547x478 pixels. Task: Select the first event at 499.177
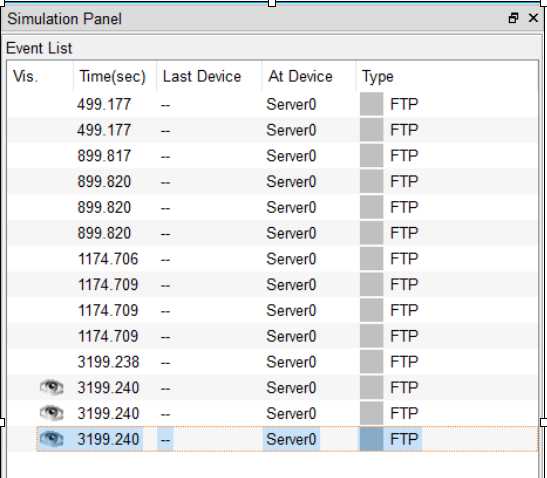coord(272,104)
